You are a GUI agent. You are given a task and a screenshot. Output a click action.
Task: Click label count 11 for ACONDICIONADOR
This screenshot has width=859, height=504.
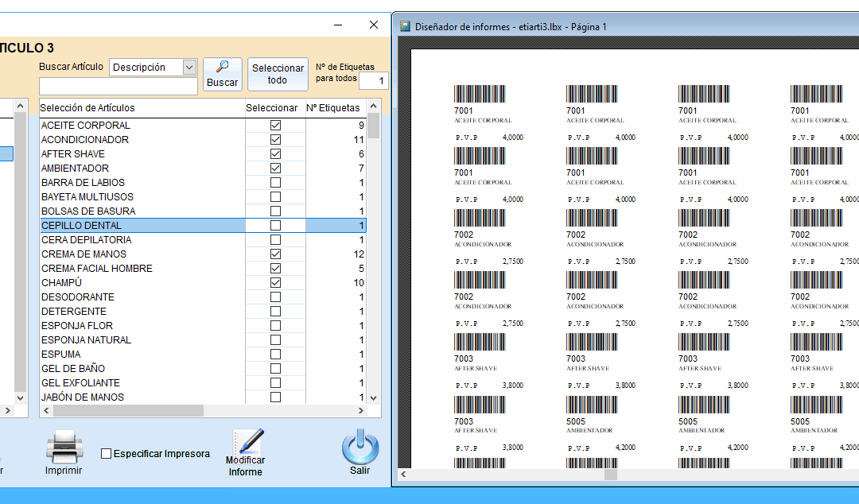[336, 140]
